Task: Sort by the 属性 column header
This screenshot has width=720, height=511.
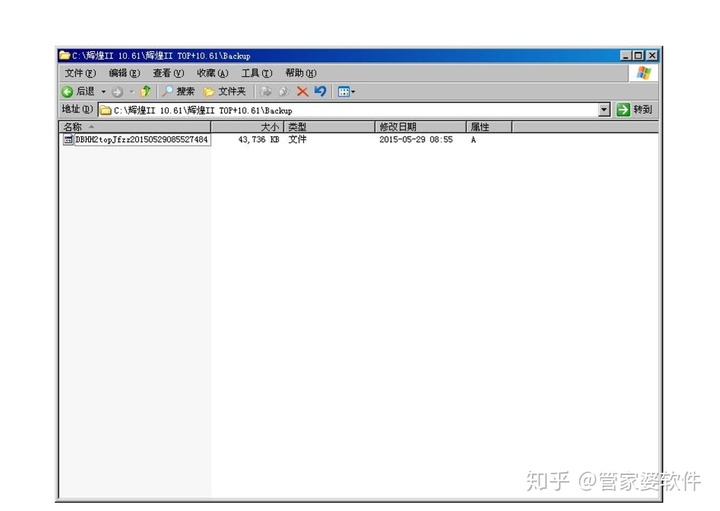Action: (489, 127)
